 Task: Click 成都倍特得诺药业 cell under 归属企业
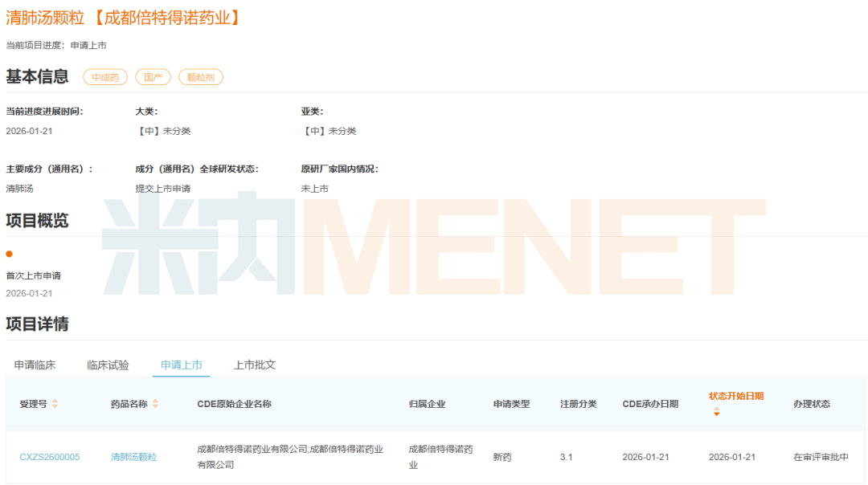point(440,457)
